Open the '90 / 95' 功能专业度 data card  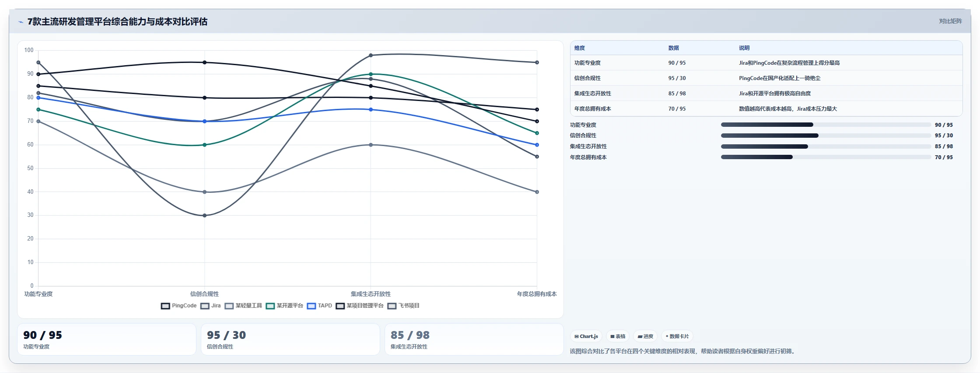pyautogui.click(x=107, y=339)
